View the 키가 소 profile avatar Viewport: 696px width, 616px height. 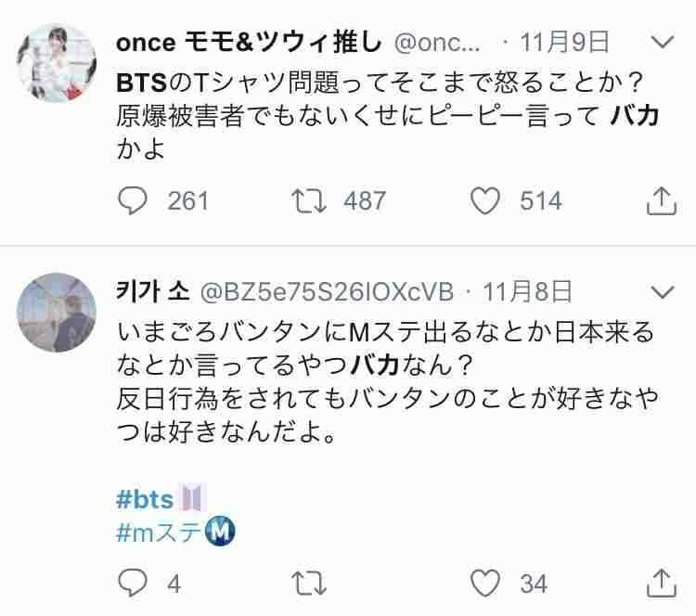(x=57, y=313)
